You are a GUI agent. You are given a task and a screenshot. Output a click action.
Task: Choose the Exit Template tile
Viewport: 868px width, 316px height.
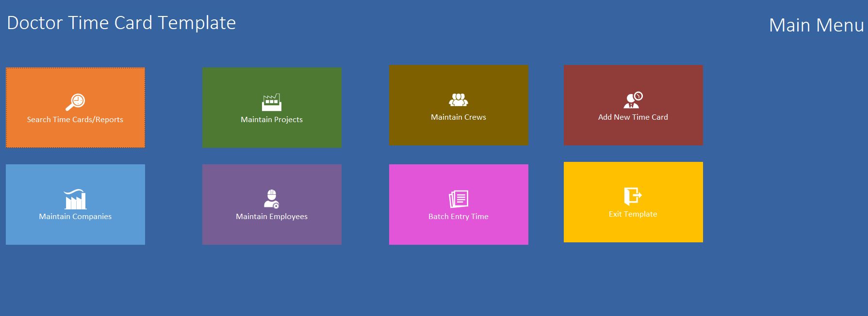633,202
